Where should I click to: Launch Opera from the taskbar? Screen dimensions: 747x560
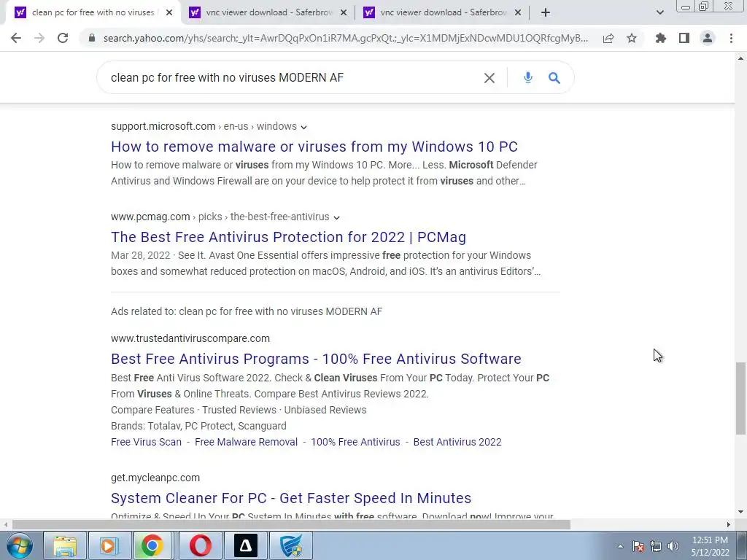click(201, 545)
